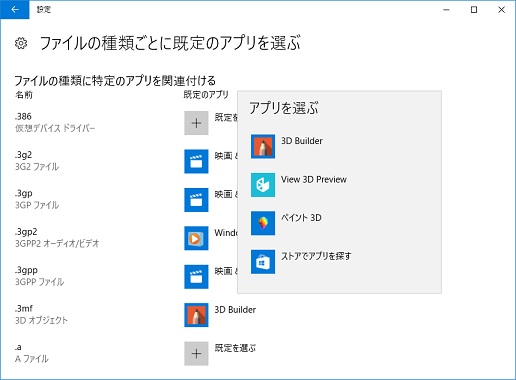Go back using the blue arrow button

15,10
